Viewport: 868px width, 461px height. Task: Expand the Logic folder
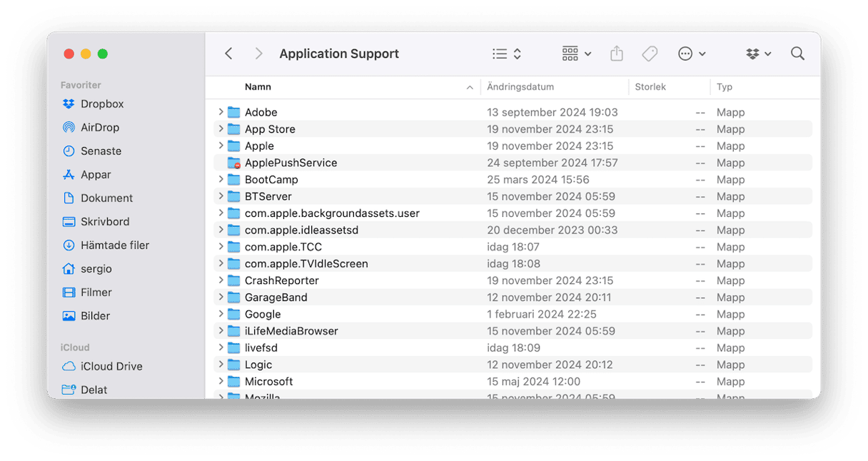click(221, 365)
